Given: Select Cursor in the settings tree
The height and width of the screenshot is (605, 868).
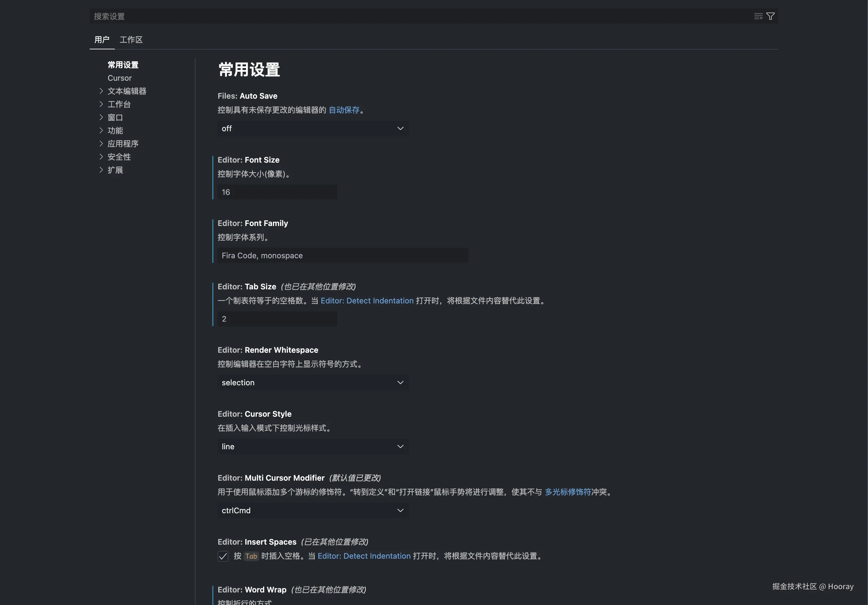Looking at the screenshot, I should pyautogui.click(x=120, y=78).
